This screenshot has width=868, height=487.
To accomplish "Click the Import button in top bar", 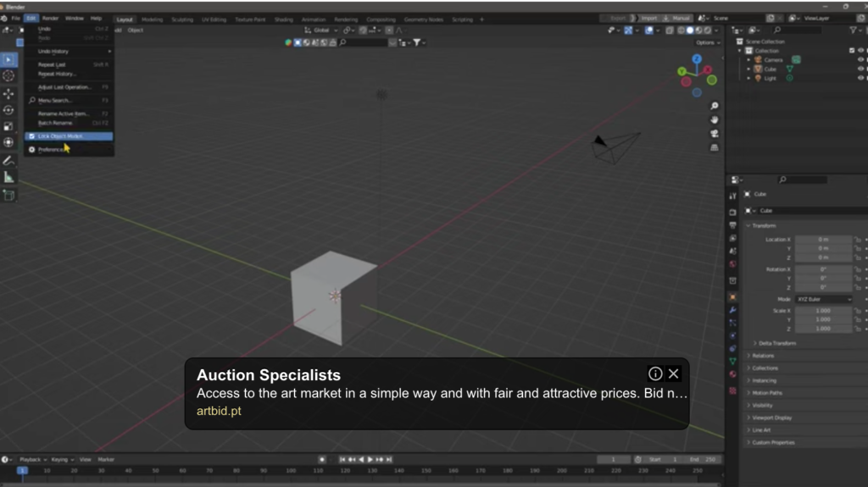I will coord(649,19).
